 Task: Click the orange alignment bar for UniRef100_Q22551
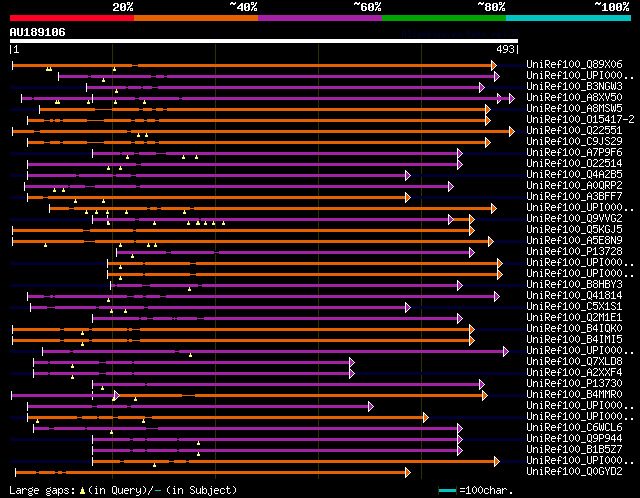[261, 131]
